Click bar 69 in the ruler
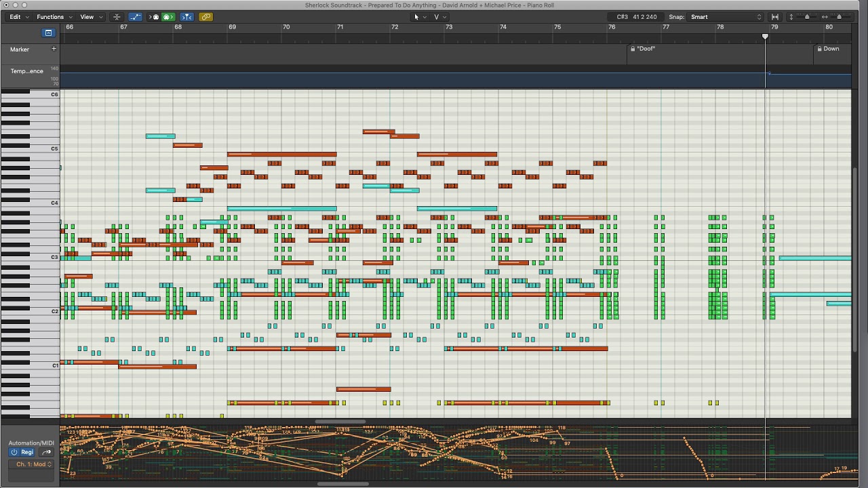868x488 pixels. pyautogui.click(x=232, y=27)
